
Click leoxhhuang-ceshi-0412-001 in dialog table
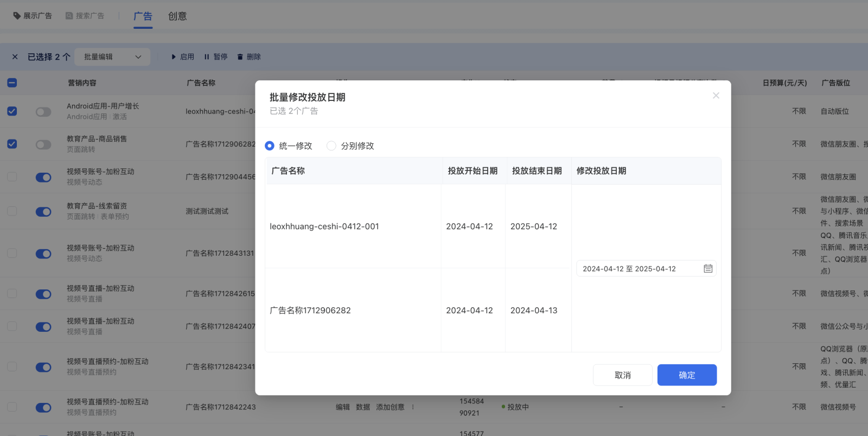(324, 226)
